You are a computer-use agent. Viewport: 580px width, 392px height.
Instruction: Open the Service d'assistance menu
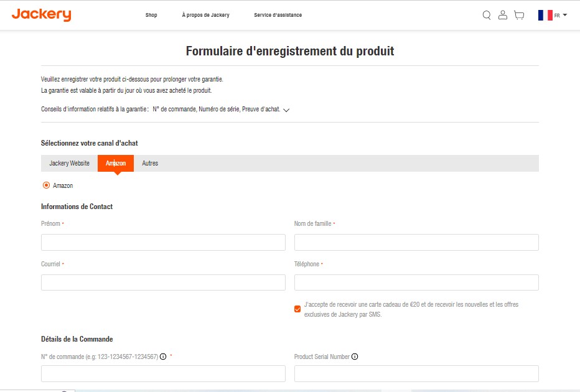[x=278, y=15]
